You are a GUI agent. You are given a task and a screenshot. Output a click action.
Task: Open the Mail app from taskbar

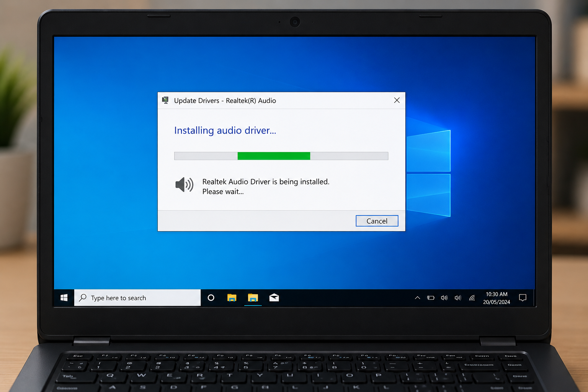274,297
